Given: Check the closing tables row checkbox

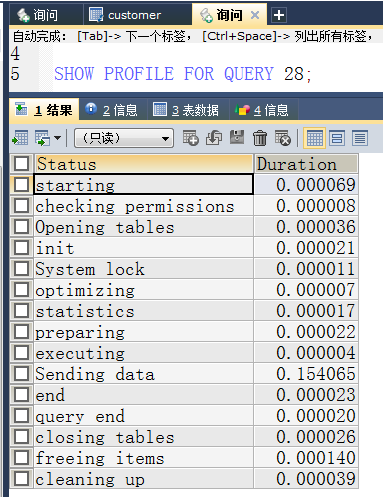Looking at the screenshot, I should (21, 437).
